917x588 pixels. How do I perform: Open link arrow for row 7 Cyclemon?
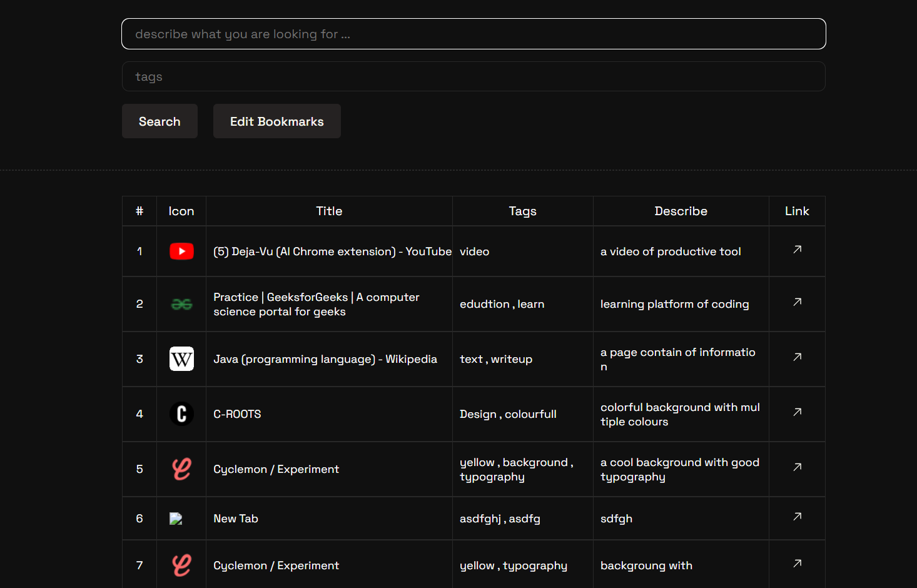[797, 564]
